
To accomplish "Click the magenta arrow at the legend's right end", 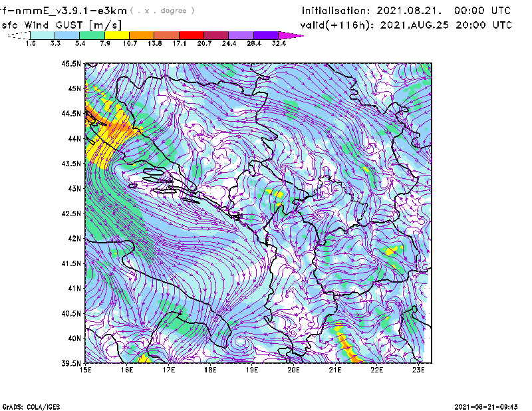I will [x=291, y=35].
